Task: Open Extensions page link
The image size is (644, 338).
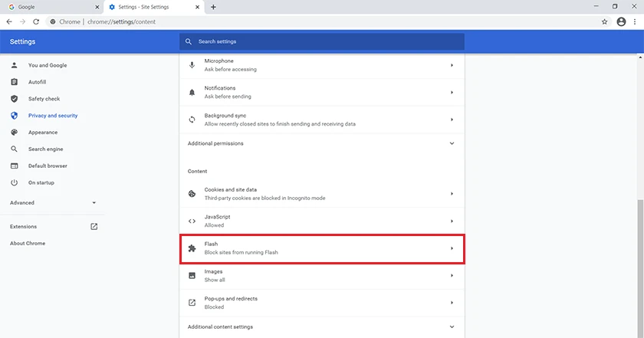Action: coord(24,227)
